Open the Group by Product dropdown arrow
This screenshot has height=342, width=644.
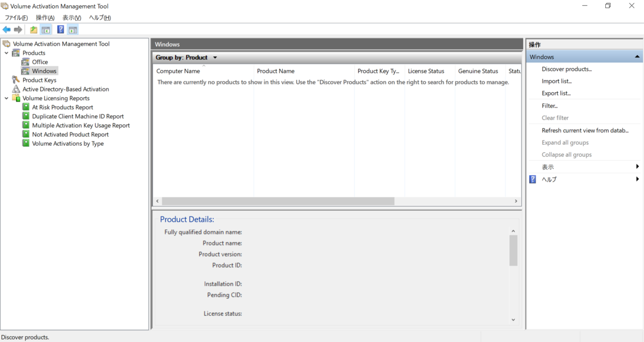(215, 57)
